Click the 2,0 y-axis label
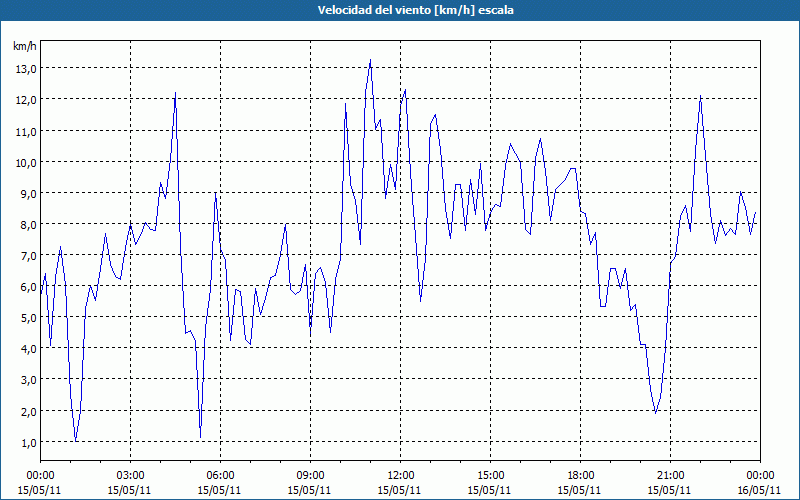The height and width of the screenshot is (500, 800). [x=29, y=411]
